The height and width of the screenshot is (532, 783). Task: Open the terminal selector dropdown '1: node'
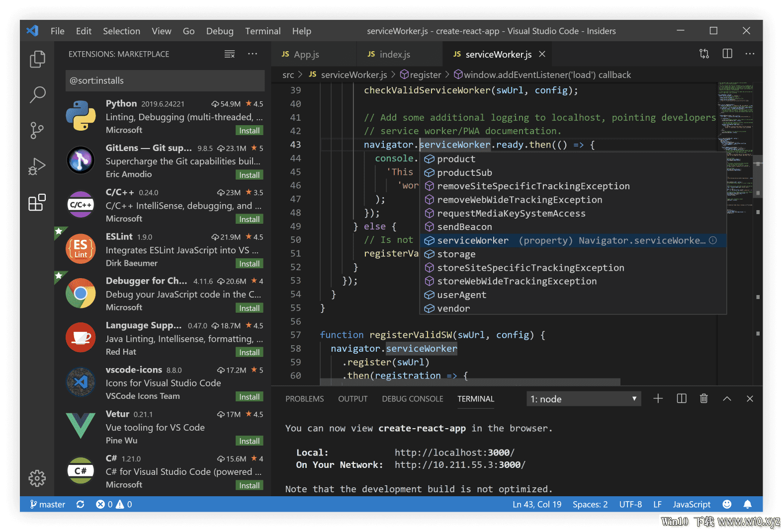[584, 399]
